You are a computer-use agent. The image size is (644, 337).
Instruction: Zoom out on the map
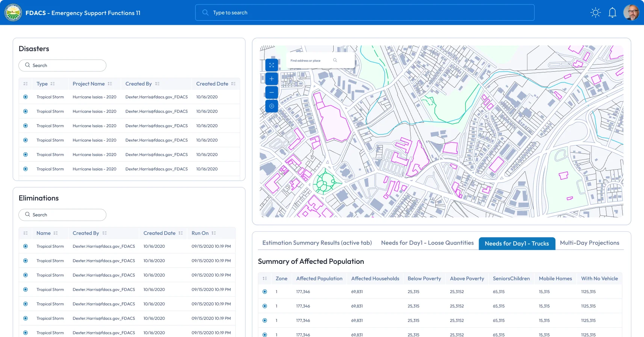click(272, 92)
